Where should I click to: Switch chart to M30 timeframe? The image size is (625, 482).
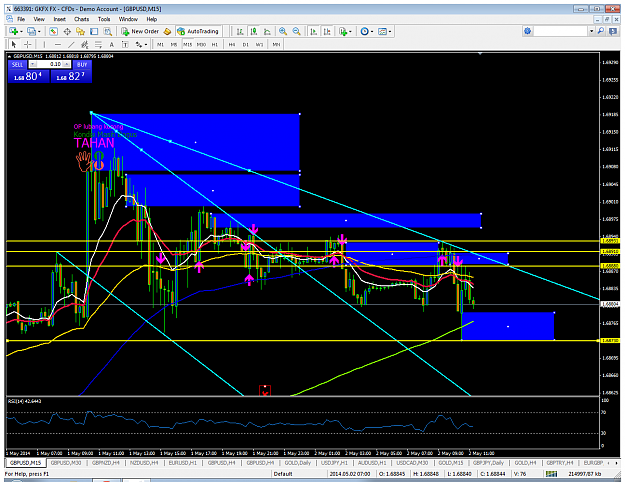[x=201, y=44]
